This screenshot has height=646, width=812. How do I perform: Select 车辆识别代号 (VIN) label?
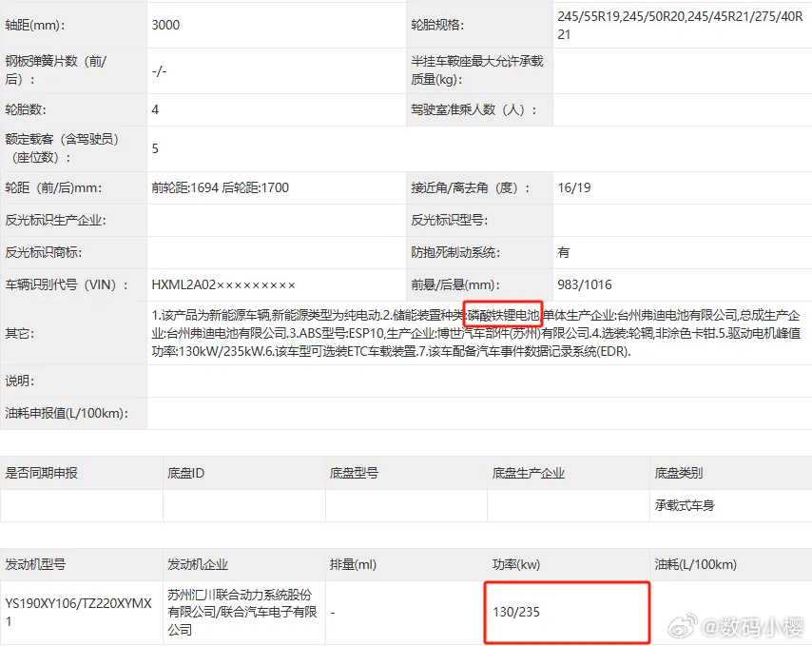click(x=67, y=284)
